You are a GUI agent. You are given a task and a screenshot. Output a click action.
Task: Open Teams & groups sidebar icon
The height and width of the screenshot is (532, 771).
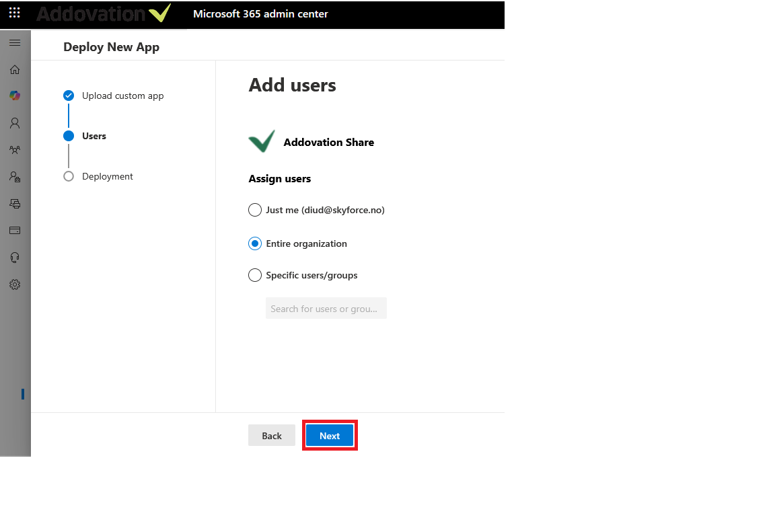tap(15, 150)
